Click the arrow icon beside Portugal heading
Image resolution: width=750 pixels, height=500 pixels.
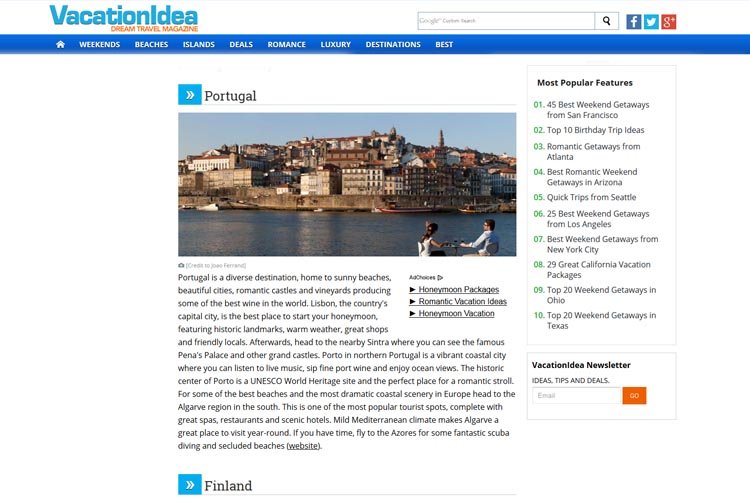(189, 95)
